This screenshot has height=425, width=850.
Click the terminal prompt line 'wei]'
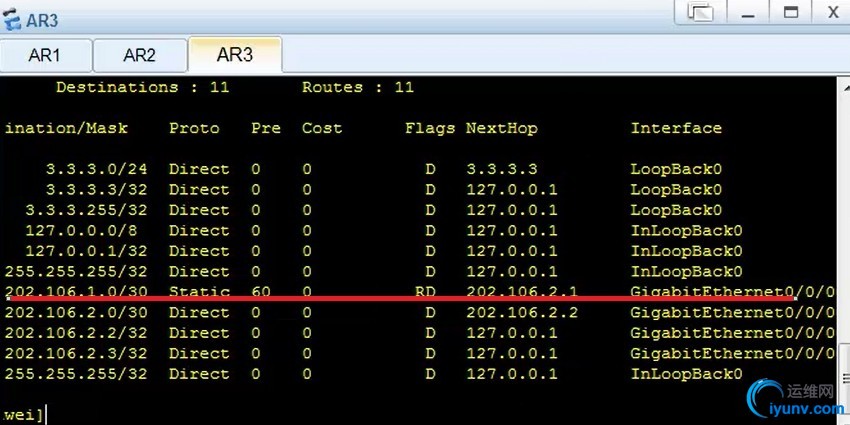(x=24, y=415)
